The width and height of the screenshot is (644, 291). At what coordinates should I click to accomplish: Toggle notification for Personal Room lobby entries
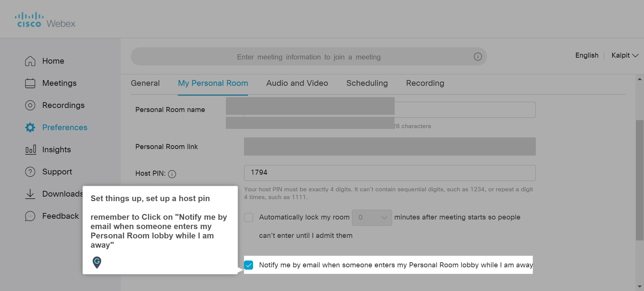249,265
